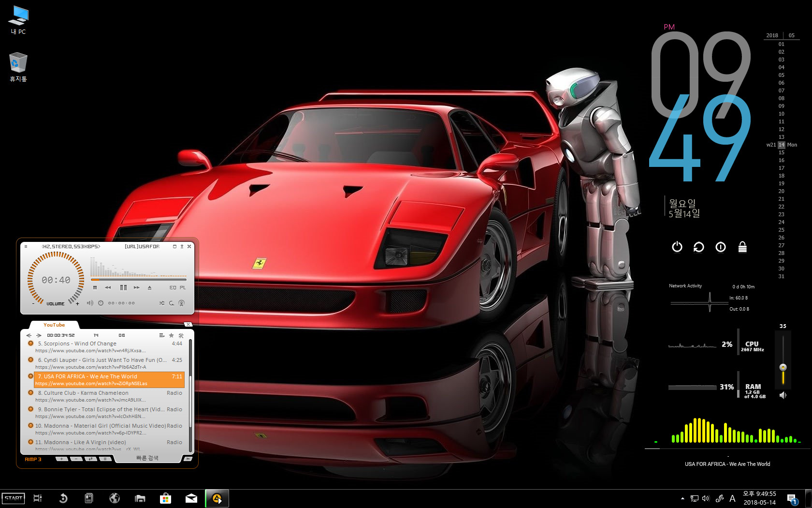This screenshot has height=508, width=812.
Task: Toggle shuffle mode in AIMP
Action: pos(162,303)
